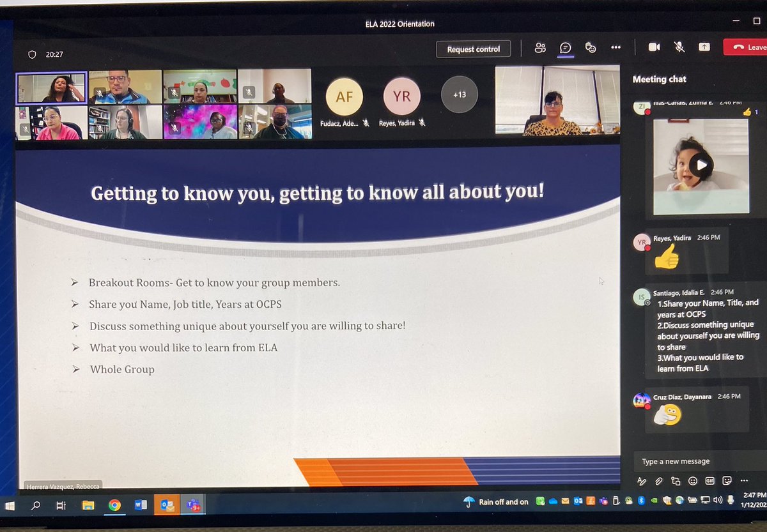The width and height of the screenshot is (767, 532).
Task: Open the +13 more participants bubble
Action: tap(460, 95)
